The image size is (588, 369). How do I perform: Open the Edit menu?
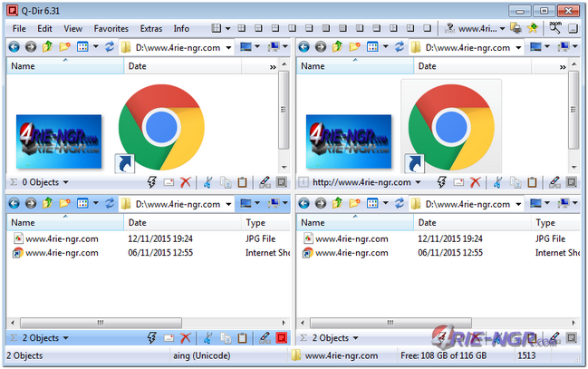[x=44, y=28]
